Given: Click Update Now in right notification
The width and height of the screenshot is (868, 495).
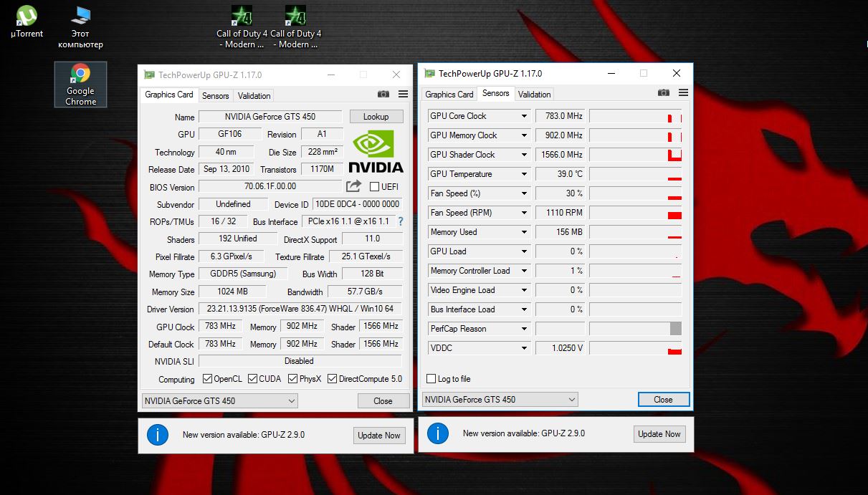Looking at the screenshot, I should click(x=659, y=434).
